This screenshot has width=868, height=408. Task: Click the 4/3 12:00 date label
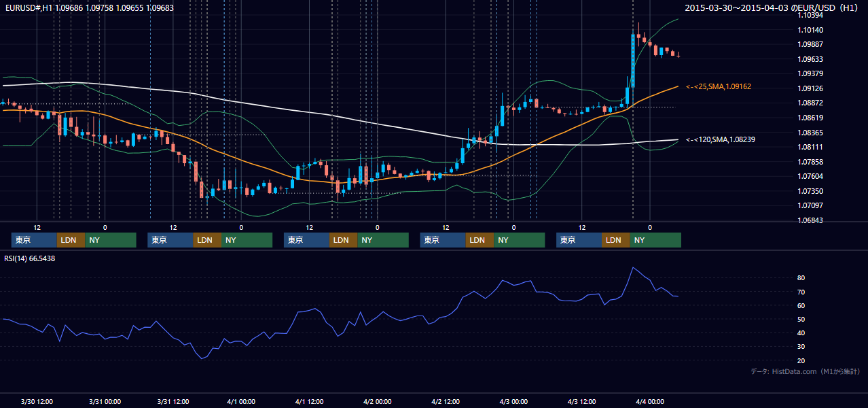click(x=581, y=401)
